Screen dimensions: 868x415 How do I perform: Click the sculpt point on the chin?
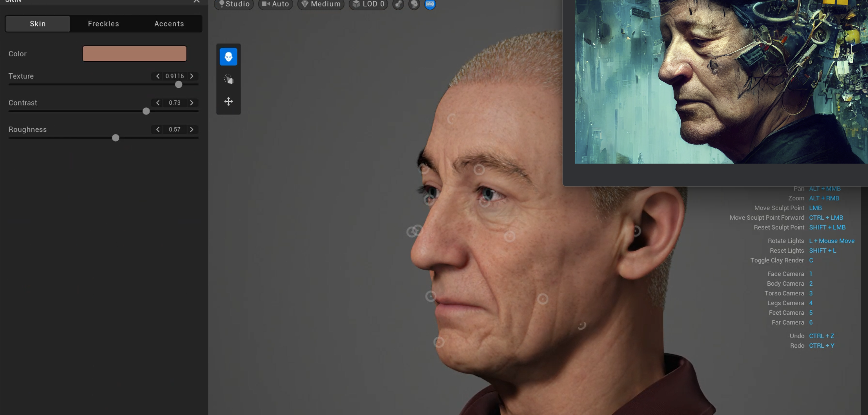tap(439, 342)
